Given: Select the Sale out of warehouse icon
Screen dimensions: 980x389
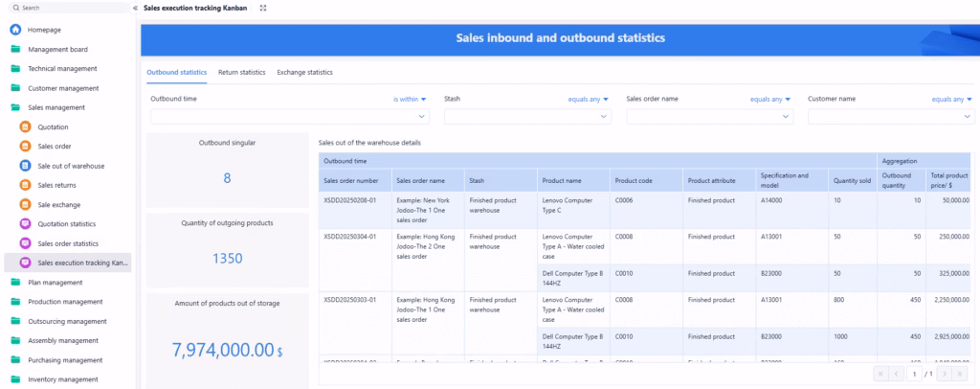Looking at the screenshot, I should click(27, 166).
